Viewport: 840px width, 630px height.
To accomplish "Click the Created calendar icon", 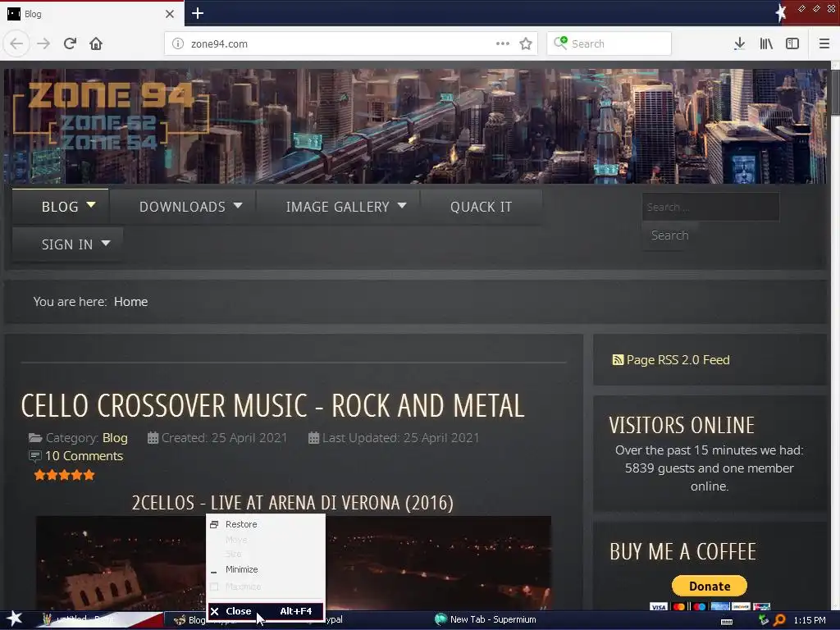I will (x=153, y=438).
